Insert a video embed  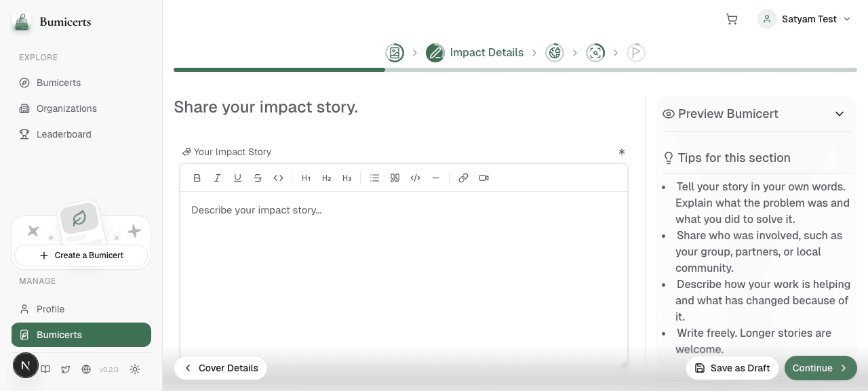click(x=484, y=178)
